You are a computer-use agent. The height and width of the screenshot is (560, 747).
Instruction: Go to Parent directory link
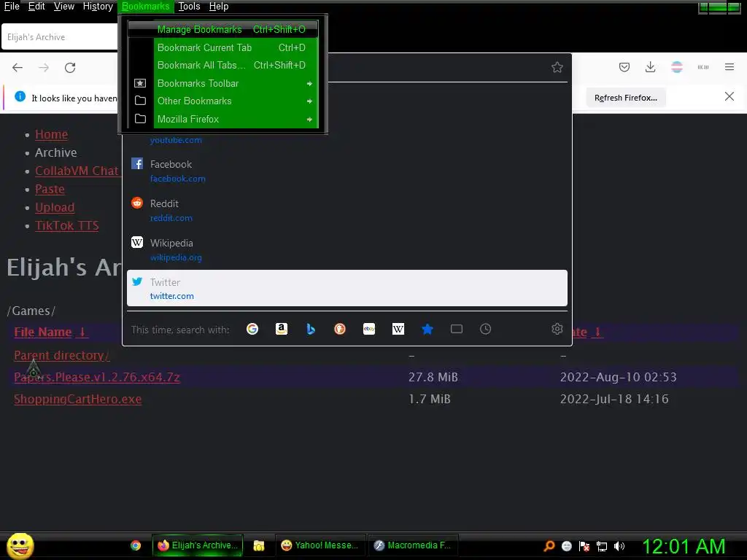(61, 355)
